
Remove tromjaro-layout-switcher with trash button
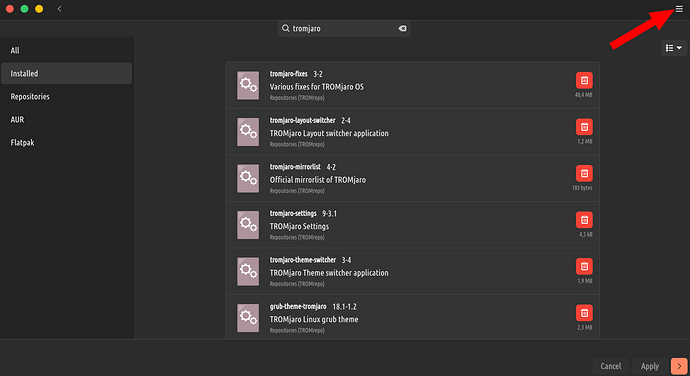tap(584, 127)
